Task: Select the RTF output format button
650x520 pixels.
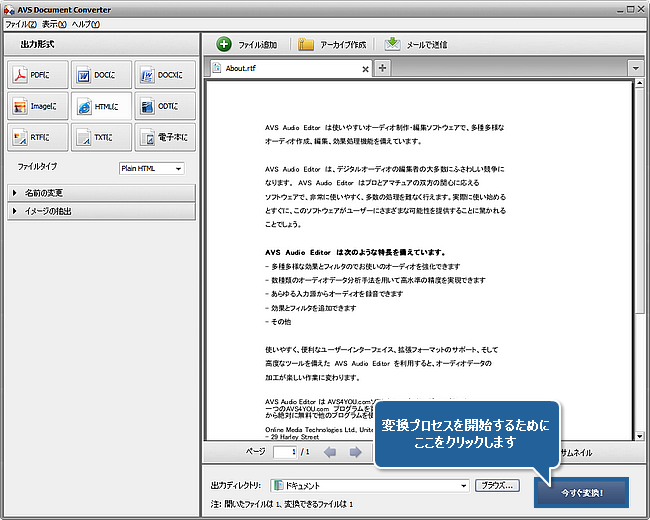Action: pos(38,137)
